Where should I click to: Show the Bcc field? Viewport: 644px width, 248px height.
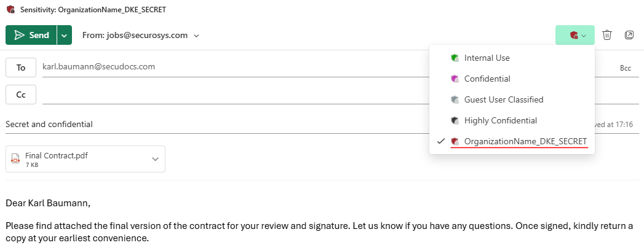pyautogui.click(x=626, y=68)
